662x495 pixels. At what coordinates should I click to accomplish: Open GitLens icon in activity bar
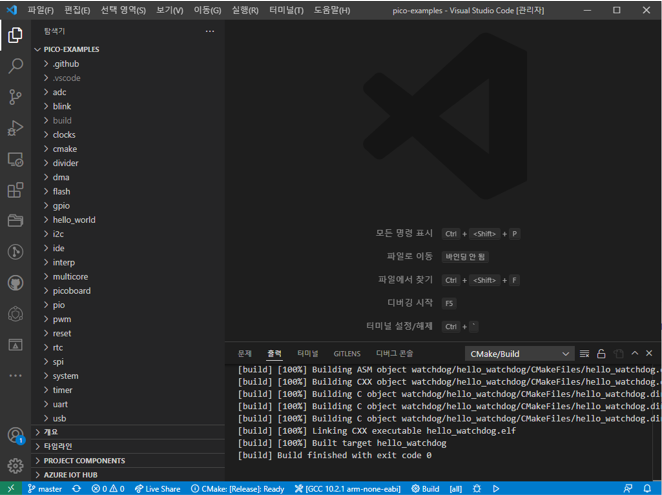pos(15,252)
